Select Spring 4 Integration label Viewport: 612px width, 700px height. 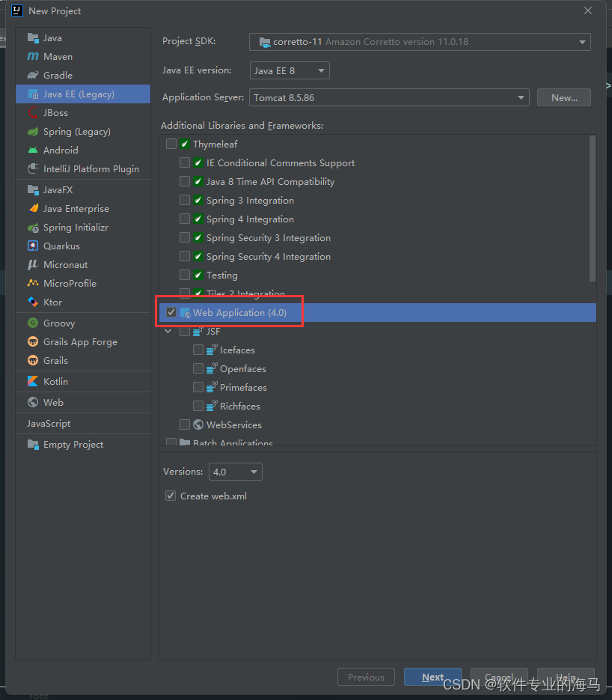[x=250, y=219]
